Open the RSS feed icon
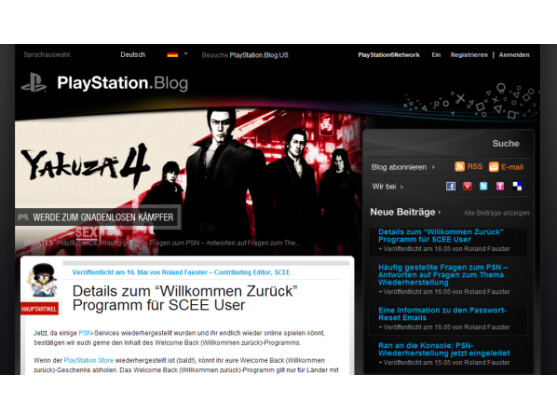Screen dimensions: 557x418 pyautogui.click(x=459, y=167)
